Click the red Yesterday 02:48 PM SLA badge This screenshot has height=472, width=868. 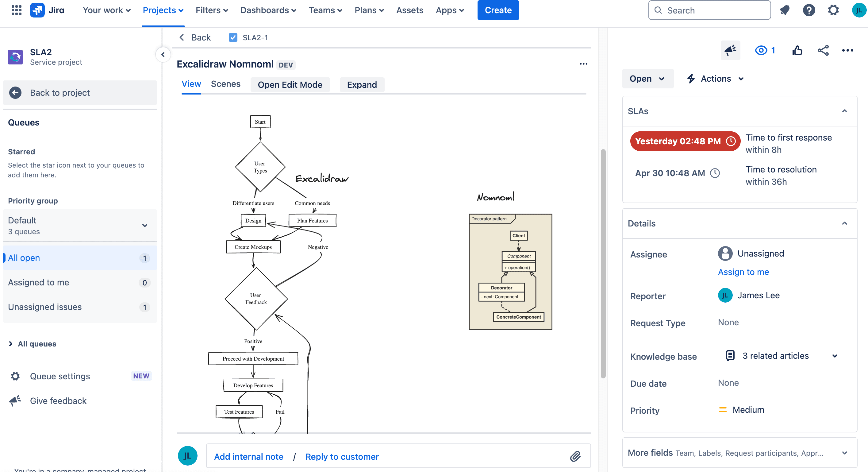(x=685, y=141)
